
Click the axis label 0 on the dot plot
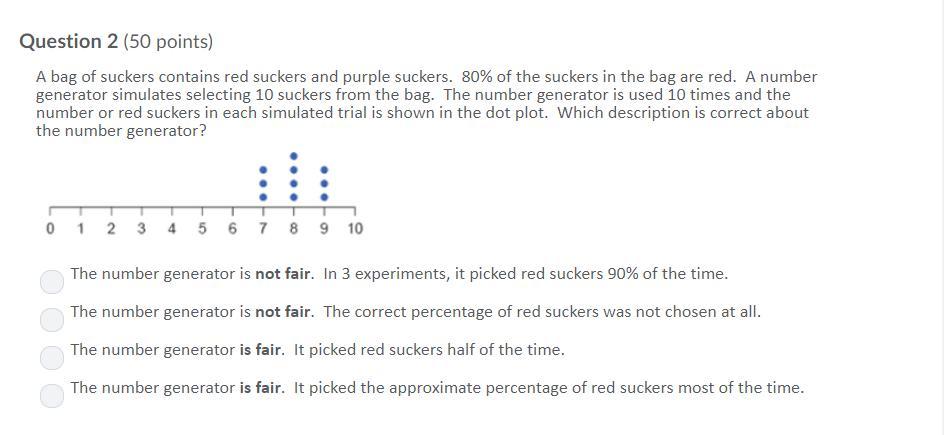tap(50, 229)
